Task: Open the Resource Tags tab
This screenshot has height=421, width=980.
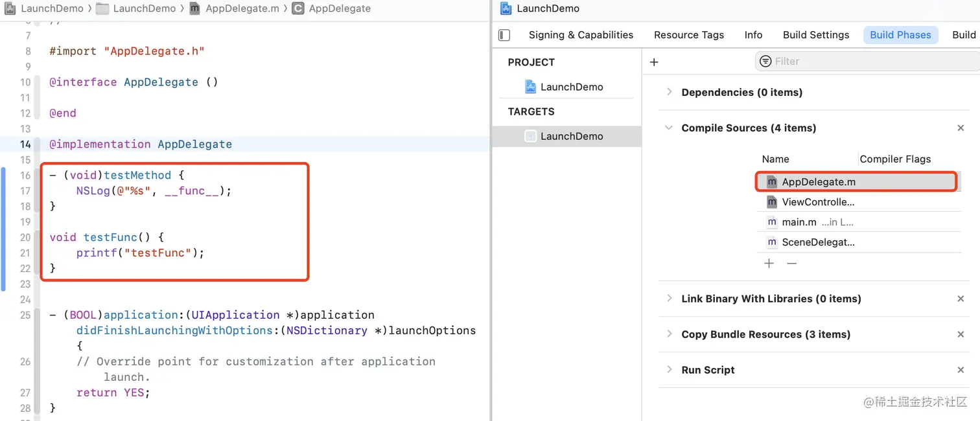Action: pyautogui.click(x=689, y=35)
